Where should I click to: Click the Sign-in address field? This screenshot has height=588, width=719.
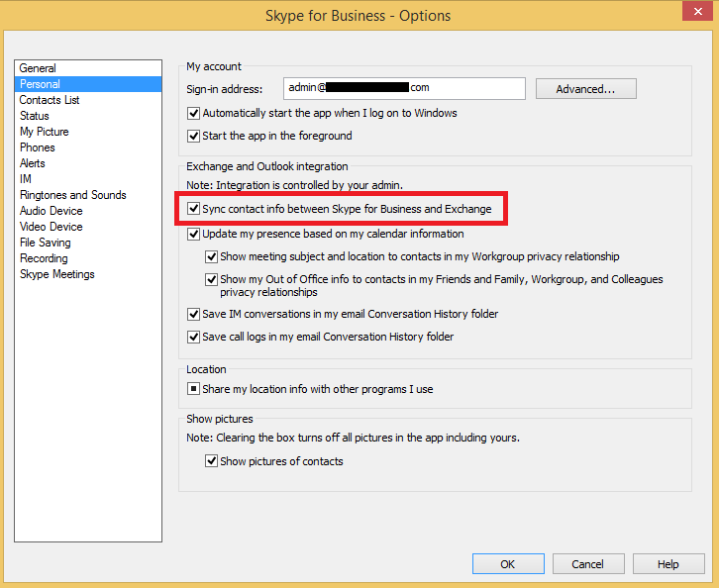pyautogui.click(x=404, y=88)
